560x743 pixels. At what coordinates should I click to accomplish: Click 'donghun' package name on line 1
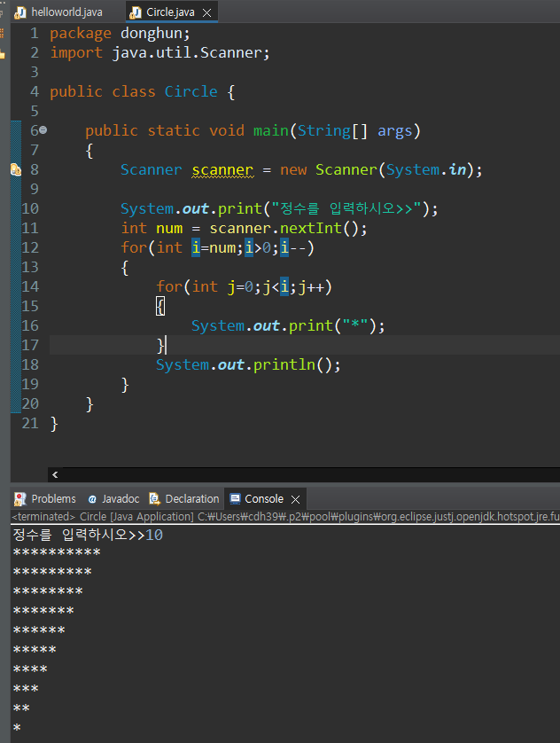coord(151,33)
